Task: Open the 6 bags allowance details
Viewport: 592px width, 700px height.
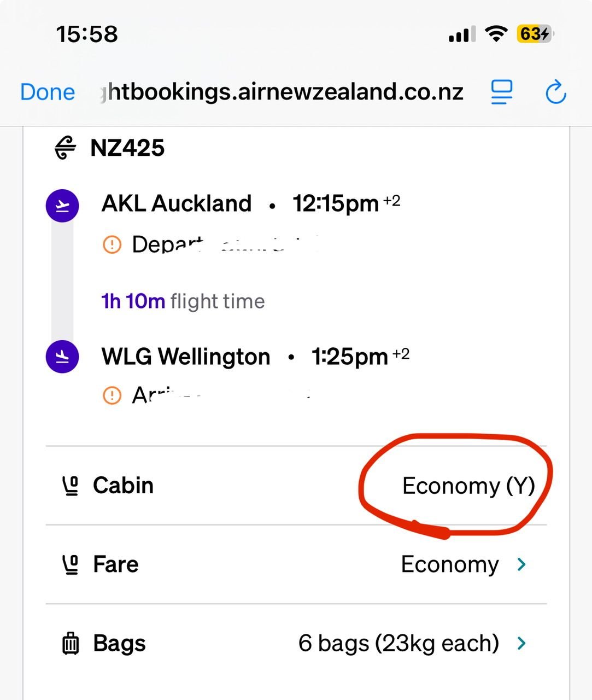Action: tap(398, 643)
